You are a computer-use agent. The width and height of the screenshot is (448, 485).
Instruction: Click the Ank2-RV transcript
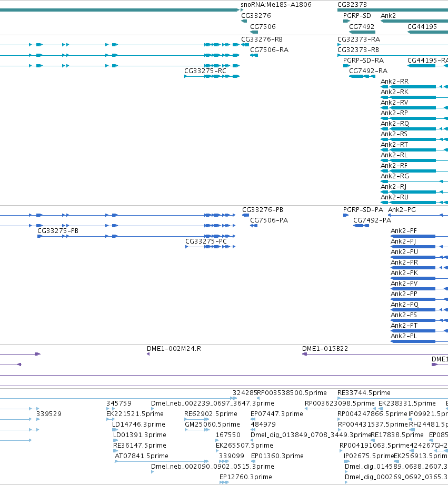click(x=394, y=103)
